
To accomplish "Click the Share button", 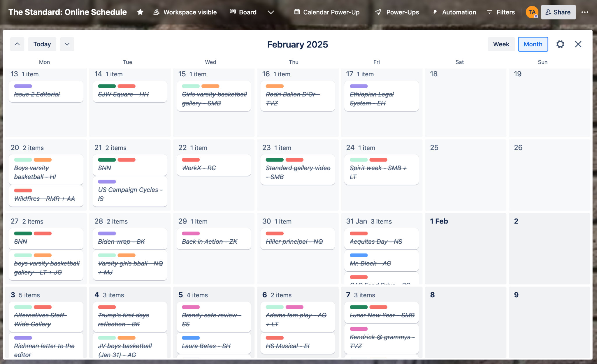I will [x=558, y=12].
